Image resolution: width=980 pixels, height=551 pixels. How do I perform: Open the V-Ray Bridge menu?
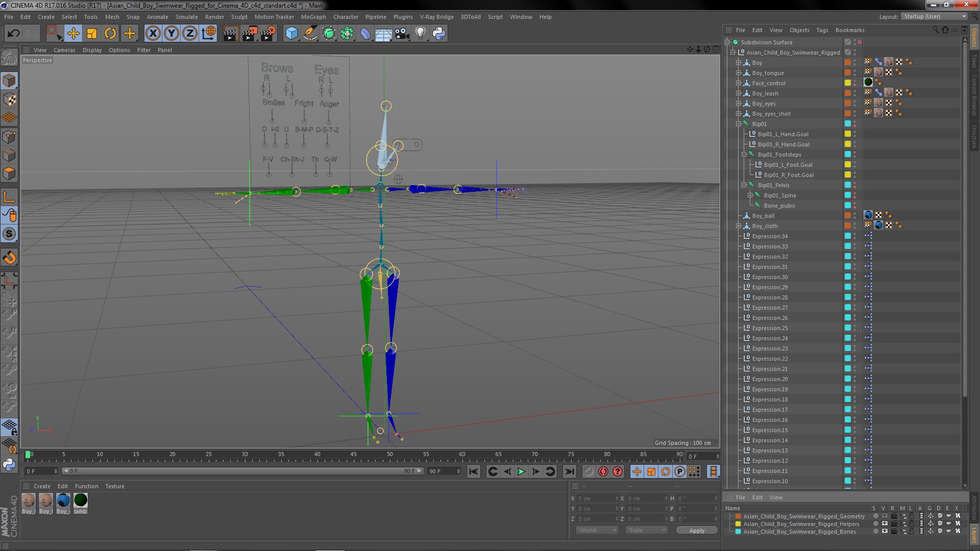[x=436, y=17]
